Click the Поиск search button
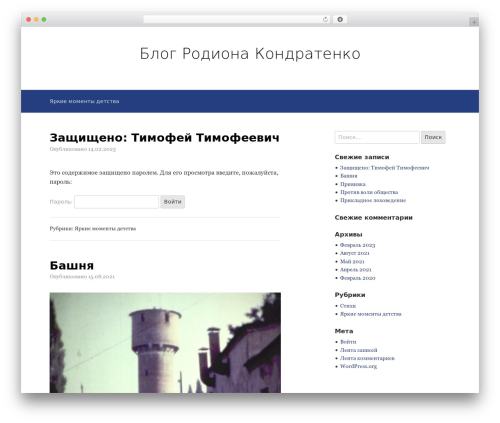Image resolution: width=500 pixels, height=423 pixels. pyautogui.click(x=433, y=137)
